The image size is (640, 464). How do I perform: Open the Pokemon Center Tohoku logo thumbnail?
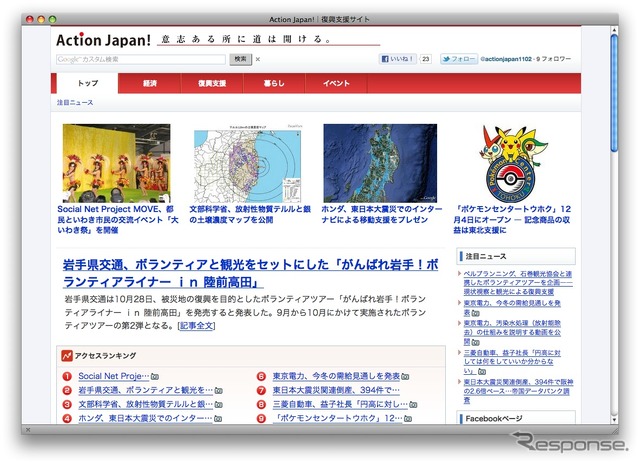[x=513, y=163]
